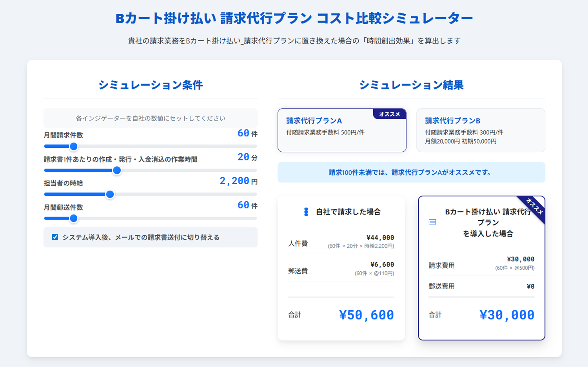Click the 月間請求件数 value 60件
The image size is (588, 367).
point(247,133)
